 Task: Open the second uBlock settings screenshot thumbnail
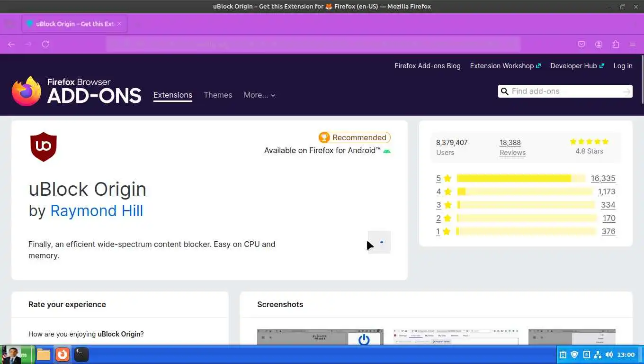pyautogui.click(x=456, y=337)
